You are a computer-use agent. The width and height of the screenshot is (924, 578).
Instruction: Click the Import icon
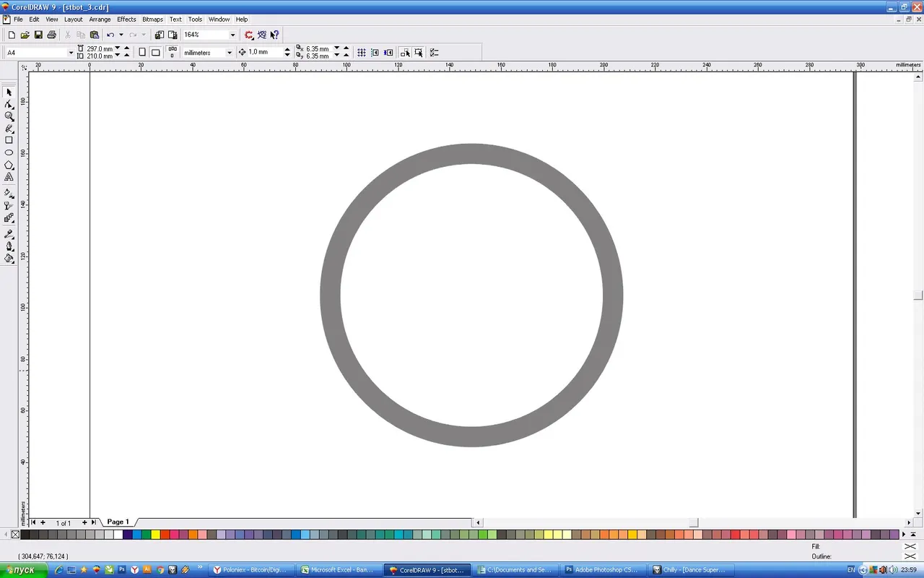[159, 35]
